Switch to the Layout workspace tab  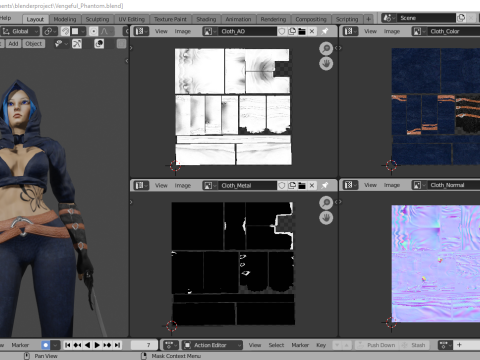[x=35, y=19]
